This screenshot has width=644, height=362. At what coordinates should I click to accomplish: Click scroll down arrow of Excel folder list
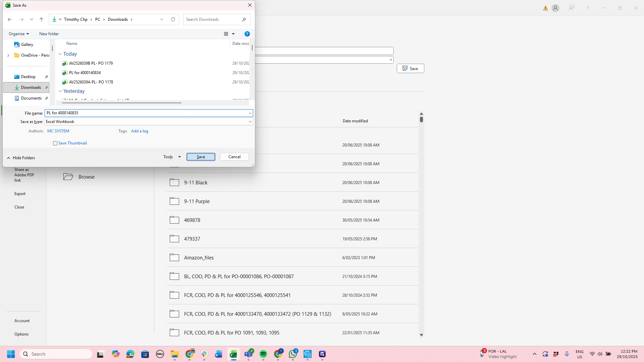point(422,335)
